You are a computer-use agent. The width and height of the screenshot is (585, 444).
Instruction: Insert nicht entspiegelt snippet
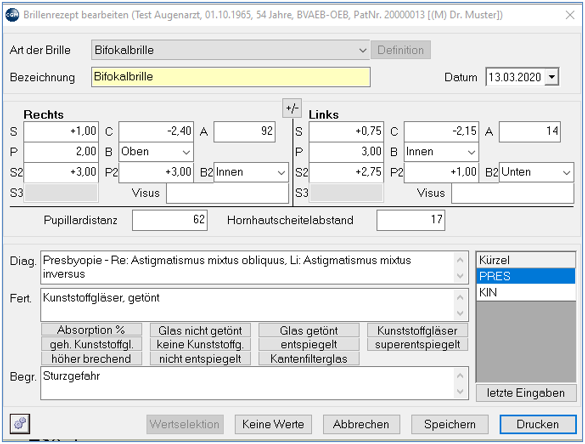[200, 359]
